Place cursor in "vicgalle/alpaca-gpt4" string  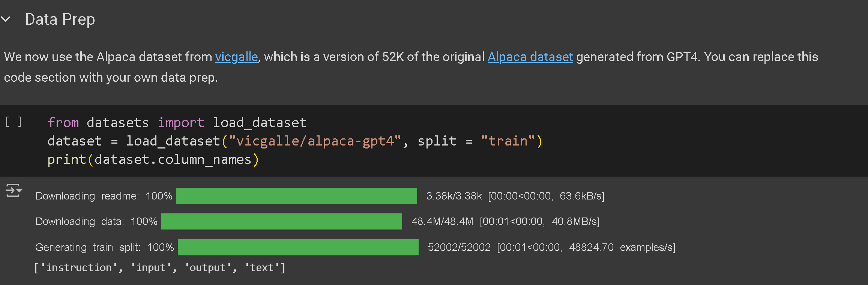314,141
